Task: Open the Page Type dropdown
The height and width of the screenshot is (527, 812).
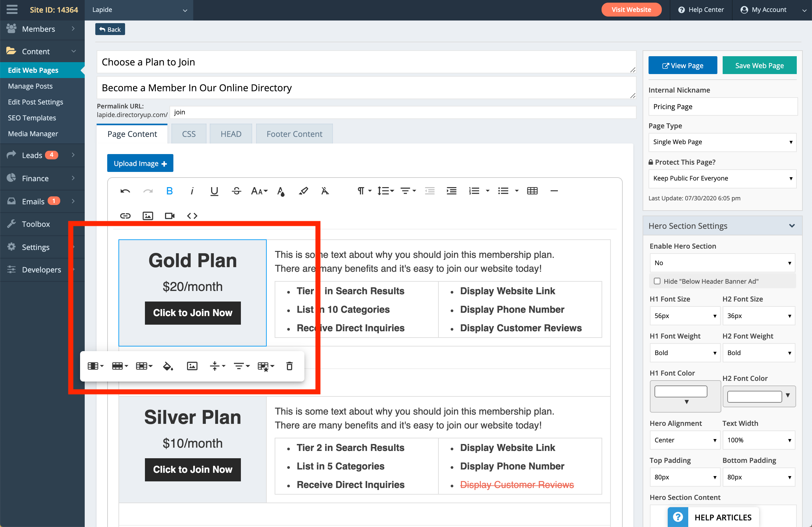Action: pyautogui.click(x=722, y=142)
